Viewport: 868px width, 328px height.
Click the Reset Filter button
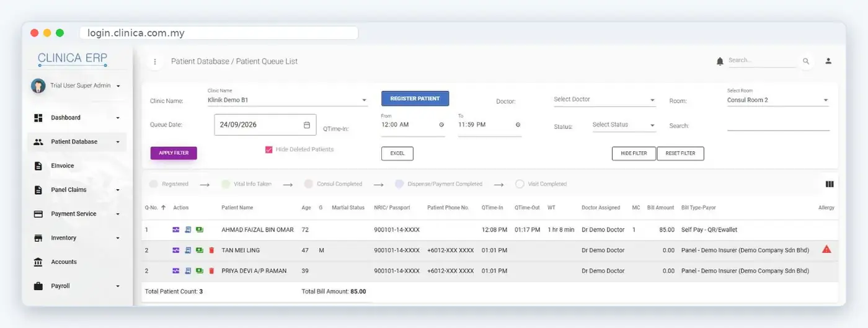(680, 153)
